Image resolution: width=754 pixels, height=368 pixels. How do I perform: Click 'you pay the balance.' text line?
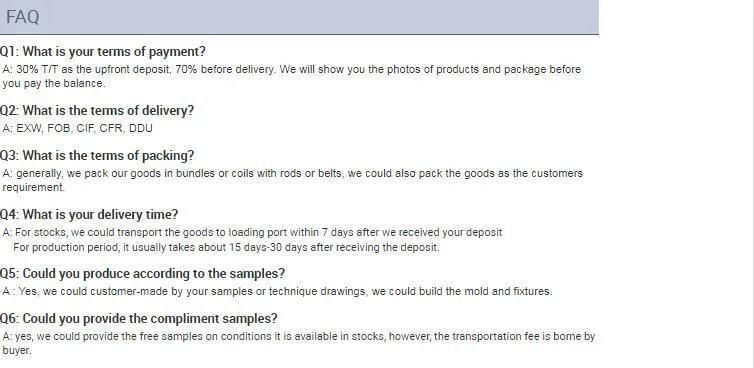(54, 84)
